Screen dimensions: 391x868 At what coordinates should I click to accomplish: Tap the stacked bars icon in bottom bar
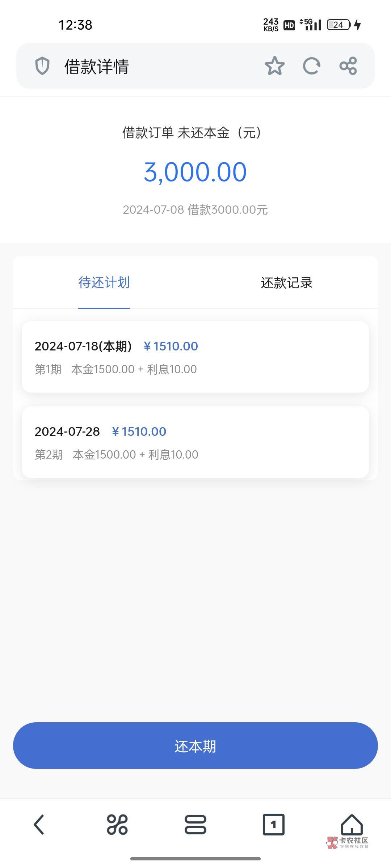195,825
